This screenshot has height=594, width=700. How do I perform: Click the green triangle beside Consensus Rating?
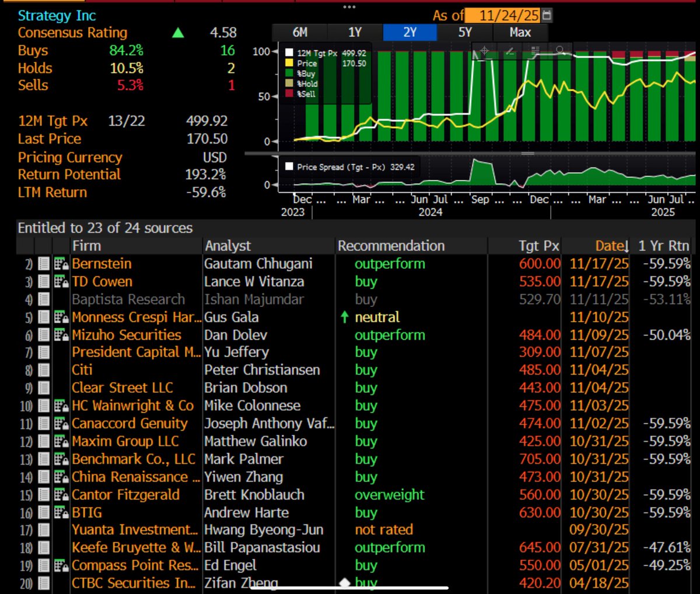178,33
